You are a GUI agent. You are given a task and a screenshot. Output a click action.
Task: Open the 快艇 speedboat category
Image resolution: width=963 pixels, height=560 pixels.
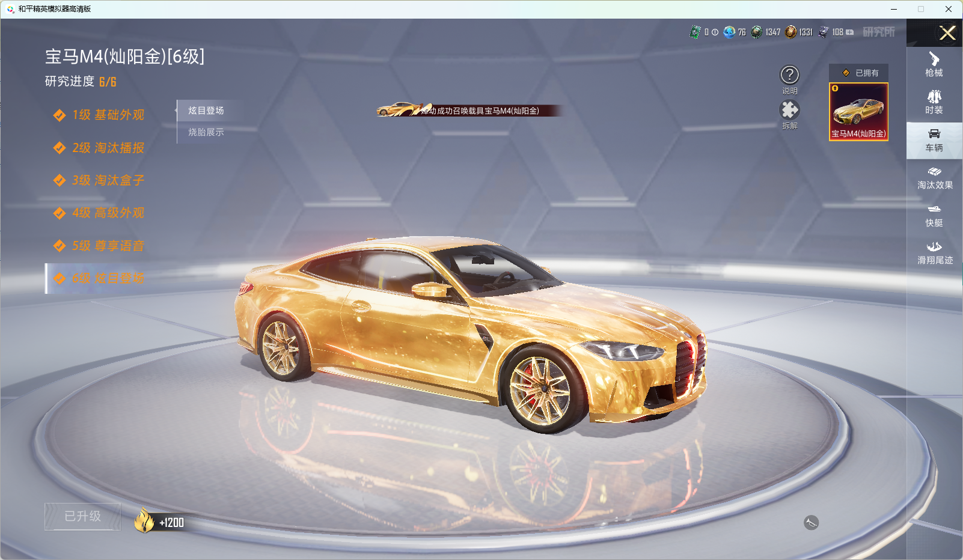[934, 215]
